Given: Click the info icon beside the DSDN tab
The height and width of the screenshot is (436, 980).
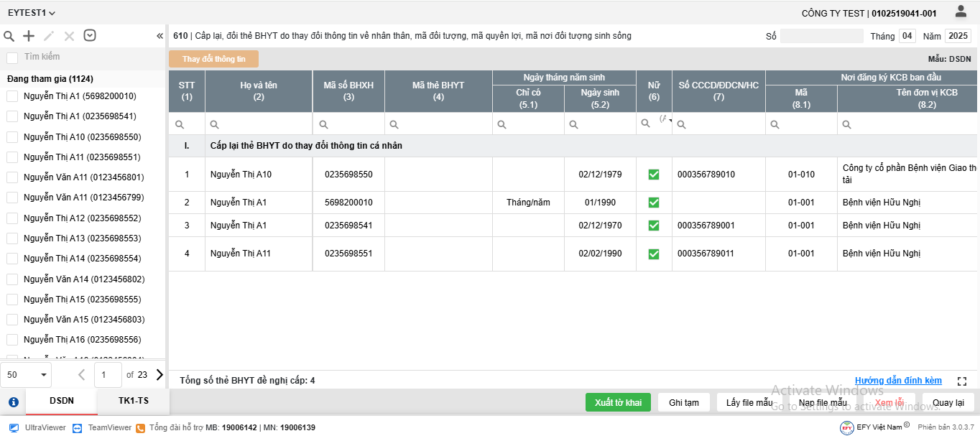Looking at the screenshot, I should pos(13,402).
